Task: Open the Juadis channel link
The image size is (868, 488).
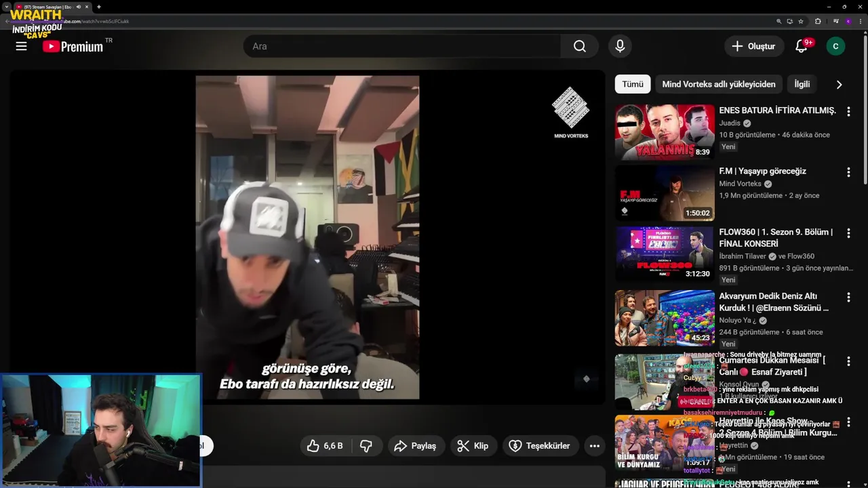Action: pyautogui.click(x=730, y=123)
